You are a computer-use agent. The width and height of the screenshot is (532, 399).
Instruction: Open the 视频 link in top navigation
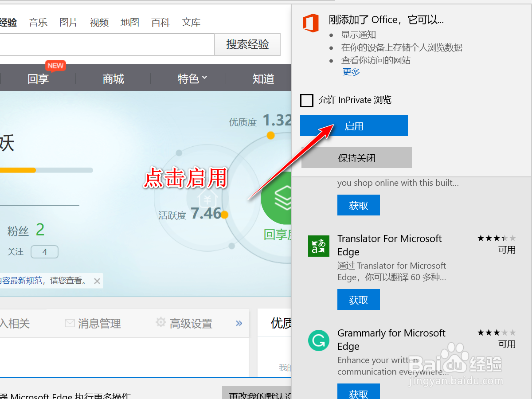tap(99, 22)
